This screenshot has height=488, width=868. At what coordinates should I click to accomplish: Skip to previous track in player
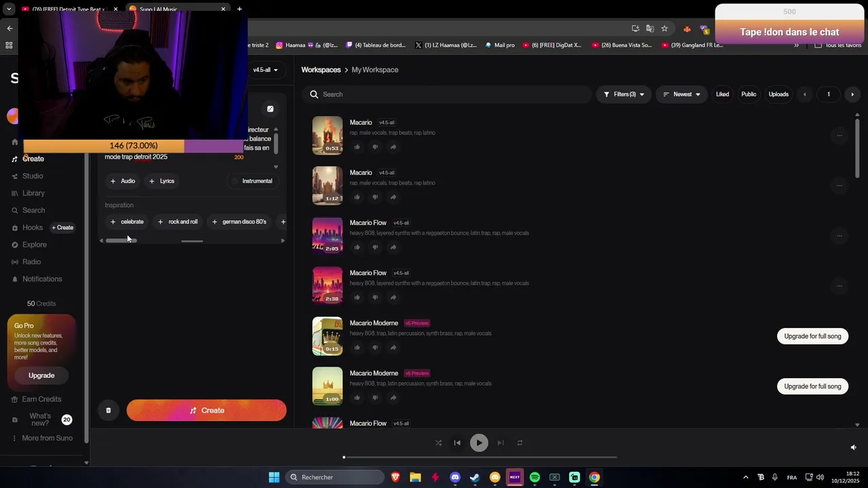point(457,443)
